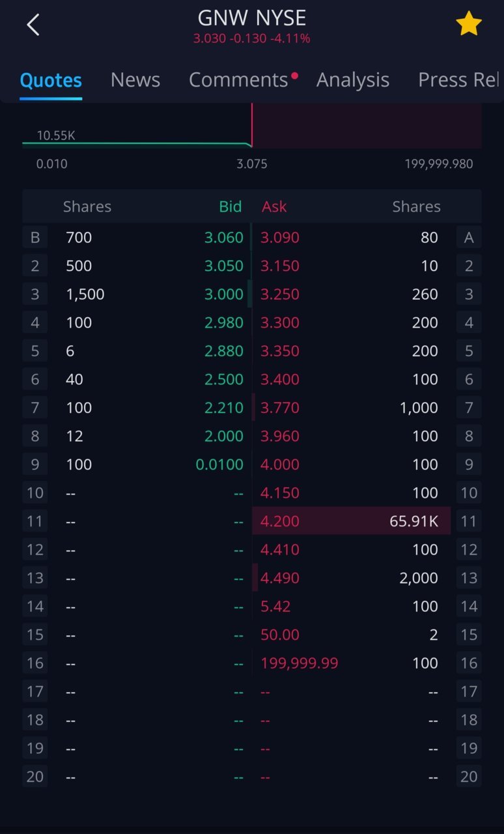Screen dimensions: 504x834
Task: Tap the 1,000 ask shares
Action: pyautogui.click(x=420, y=408)
